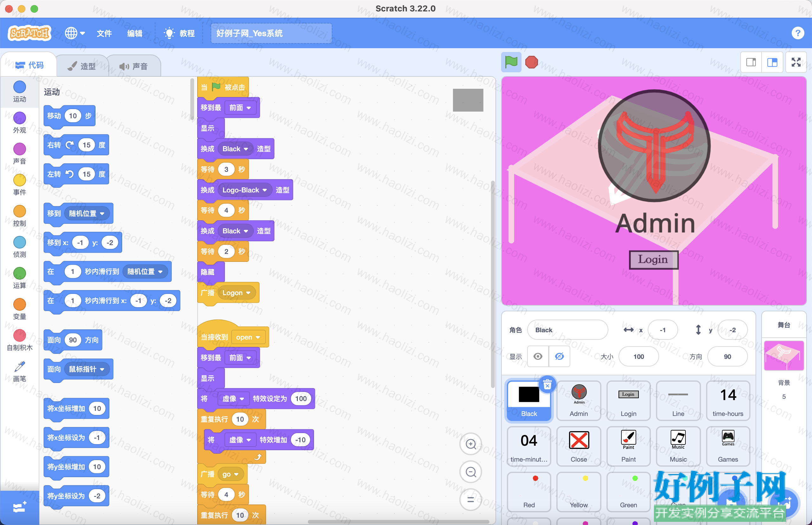Switch to the 造型 costumes tab

coord(82,66)
